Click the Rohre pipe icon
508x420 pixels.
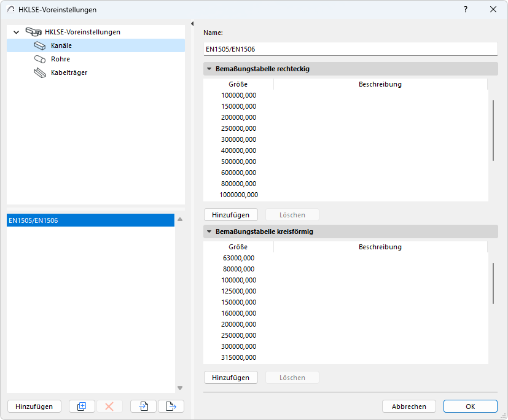pos(40,59)
